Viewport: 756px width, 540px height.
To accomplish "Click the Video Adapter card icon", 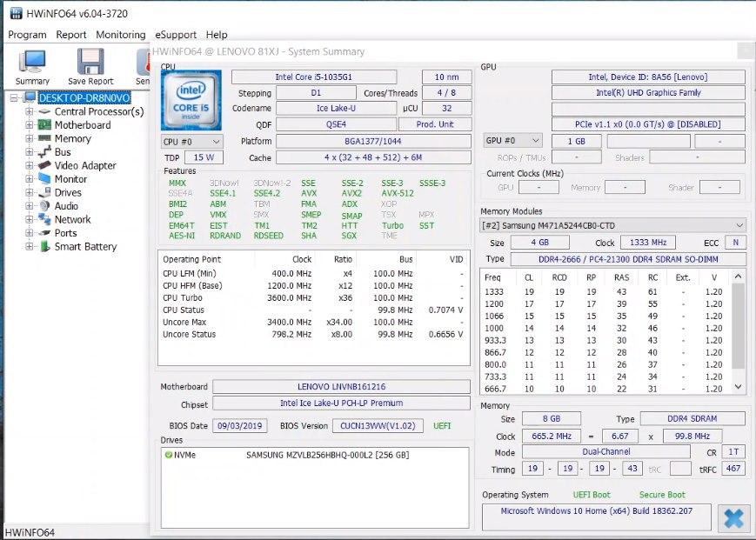I will tap(44, 165).
